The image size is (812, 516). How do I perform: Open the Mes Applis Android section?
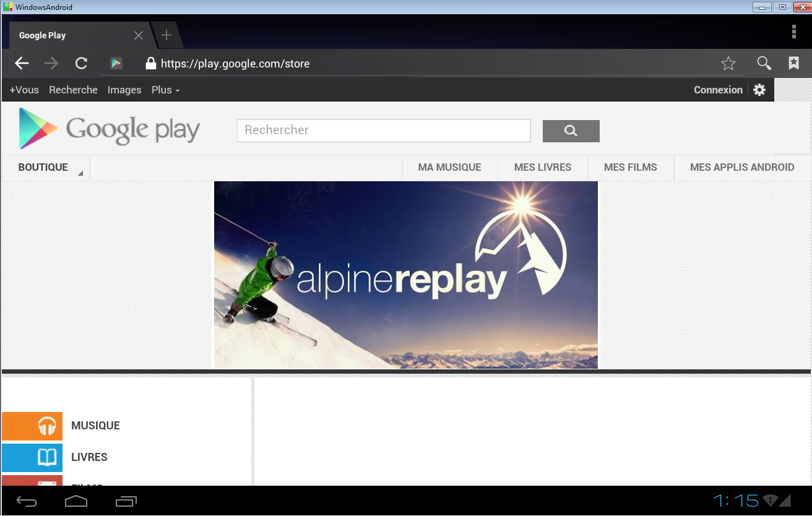point(742,167)
